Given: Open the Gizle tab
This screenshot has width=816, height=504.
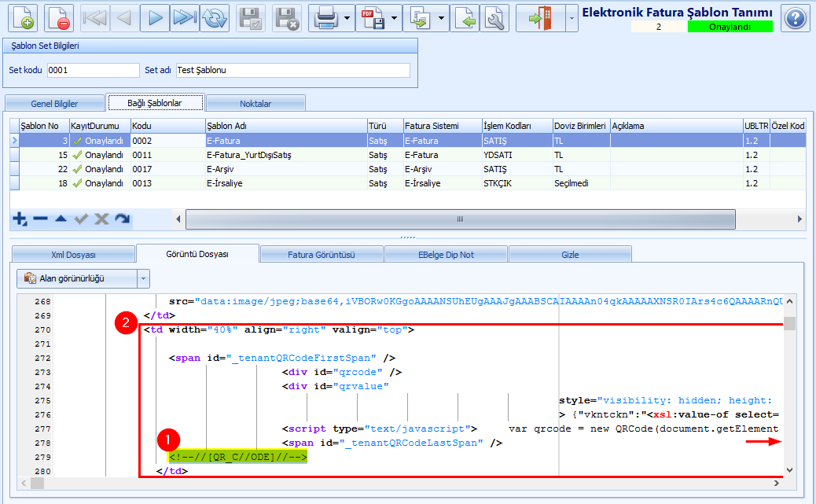Looking at the screenshot, I should click(x=570, y=255).
